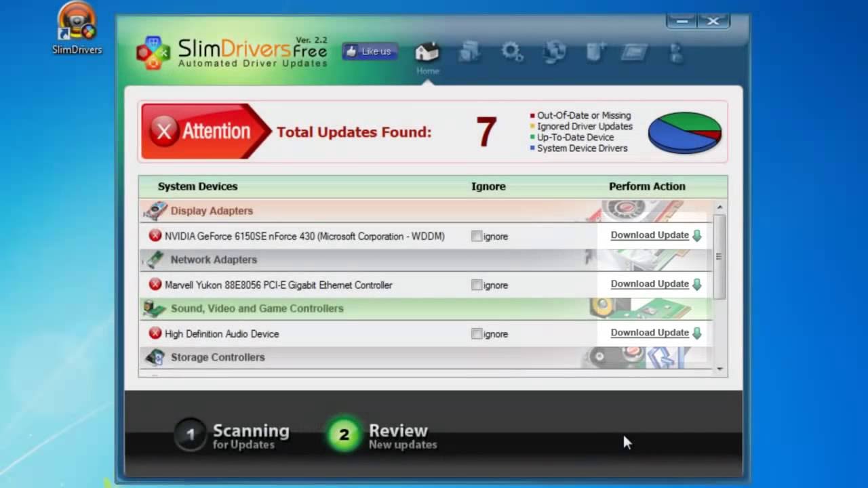Go to the Home tab icon
The width and height of the screenshot is (868, 488).
tap(427, 52)
